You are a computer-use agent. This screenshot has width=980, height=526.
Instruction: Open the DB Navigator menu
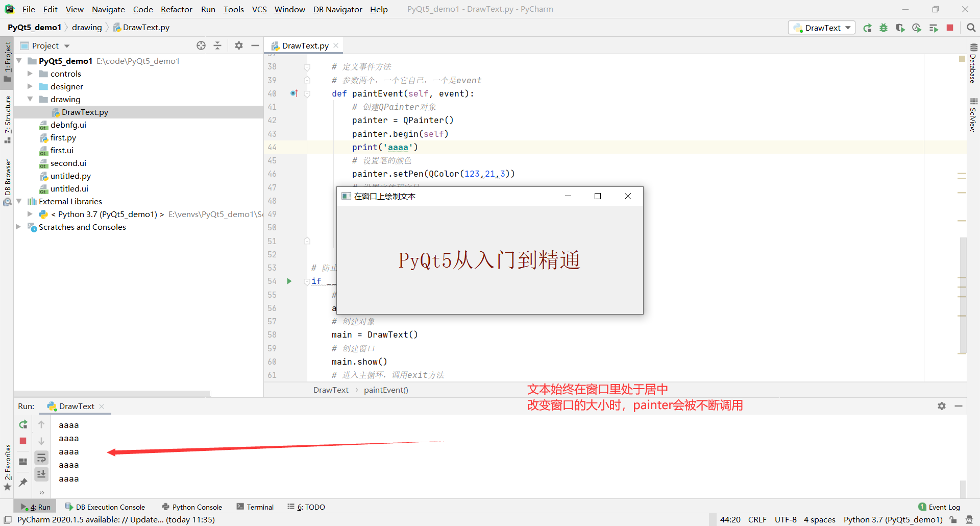pos(337,9)
